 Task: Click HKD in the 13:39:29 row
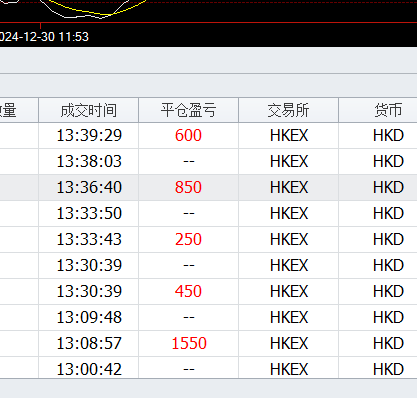[388, 135]
